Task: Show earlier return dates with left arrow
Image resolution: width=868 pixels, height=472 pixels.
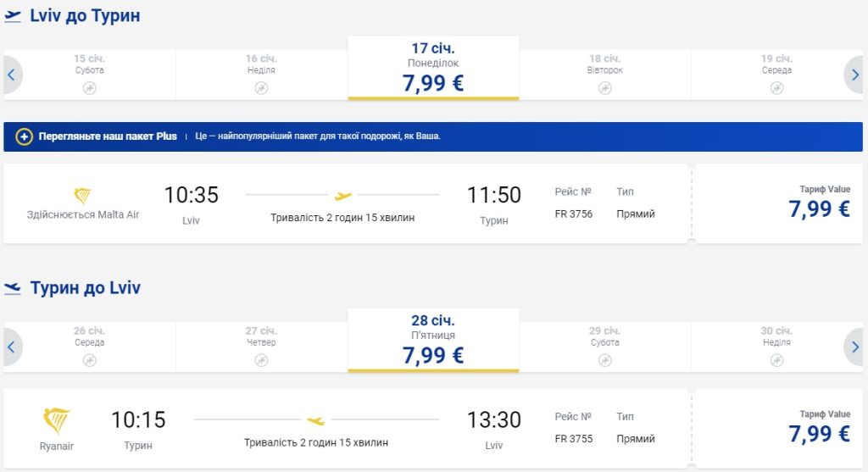Action: pos(11,347)
